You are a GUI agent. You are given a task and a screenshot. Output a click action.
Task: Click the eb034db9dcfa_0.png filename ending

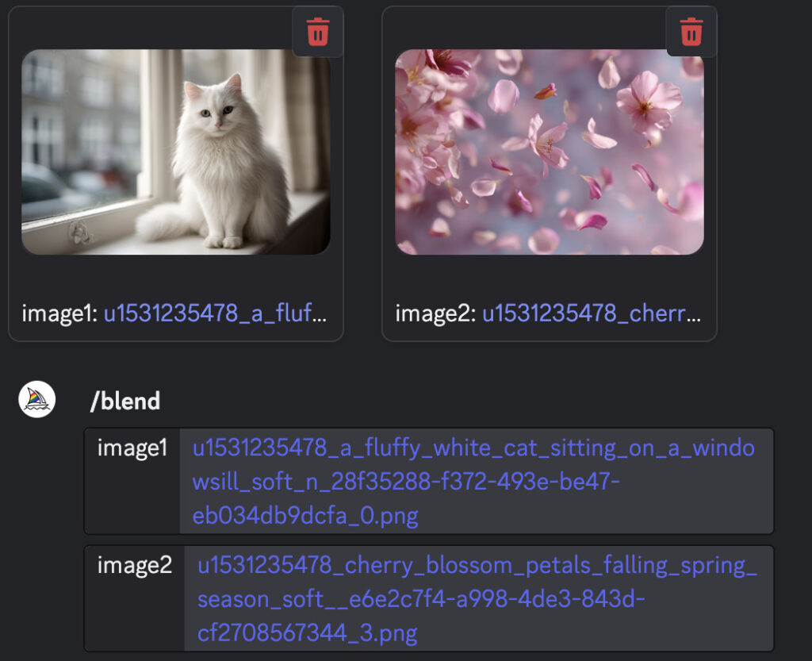click(305, 517)
